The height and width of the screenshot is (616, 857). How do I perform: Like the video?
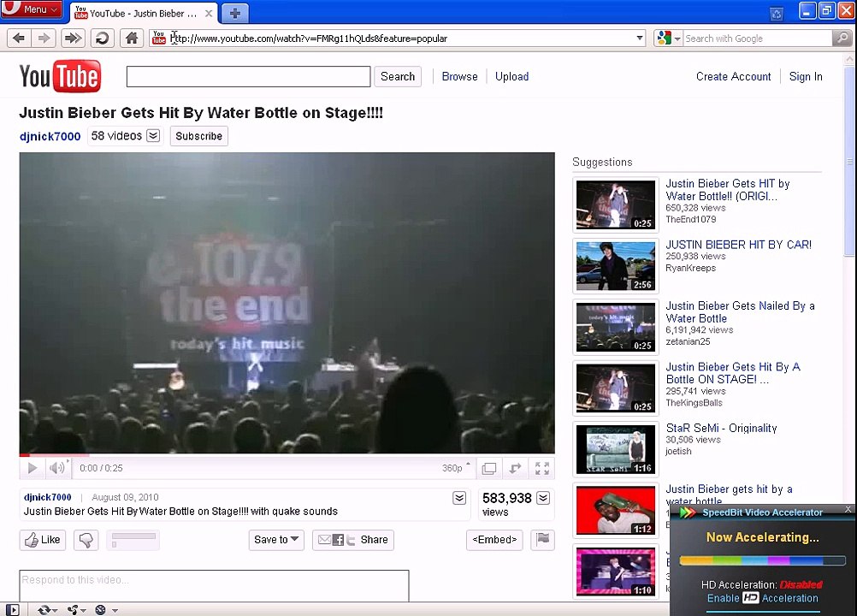coord(43,540)
